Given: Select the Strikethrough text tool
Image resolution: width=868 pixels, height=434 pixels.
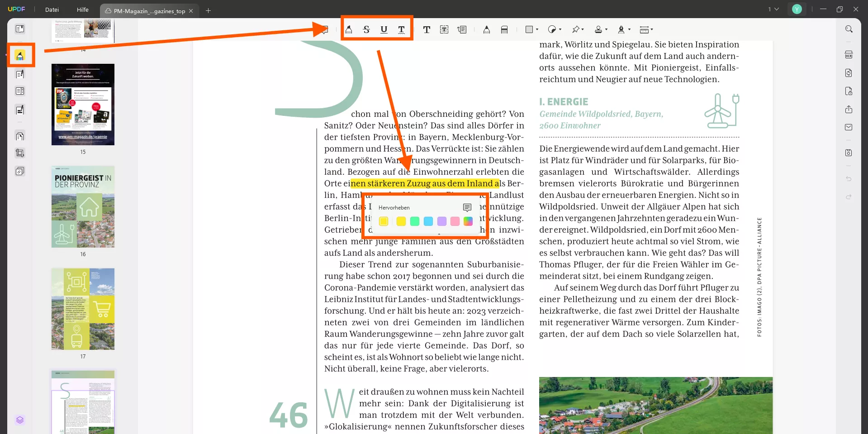Looking at the screenshot, I should (366, 30).
